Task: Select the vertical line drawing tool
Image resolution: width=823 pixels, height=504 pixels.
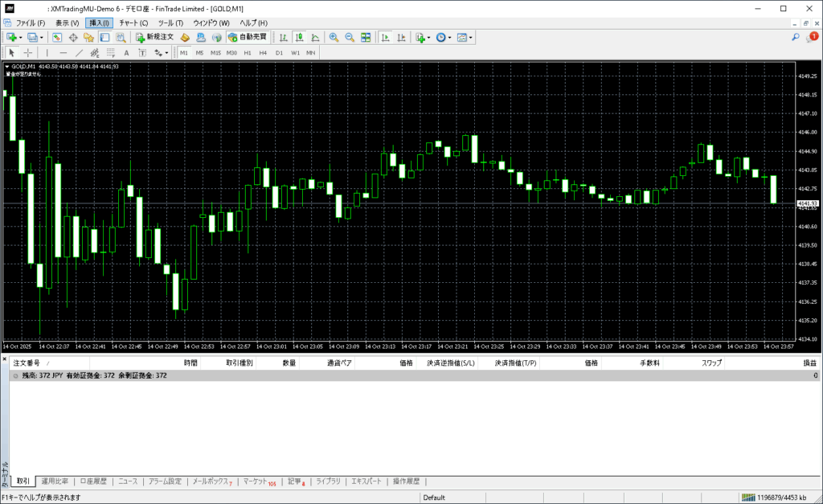Action: click(x=47, y=52)
